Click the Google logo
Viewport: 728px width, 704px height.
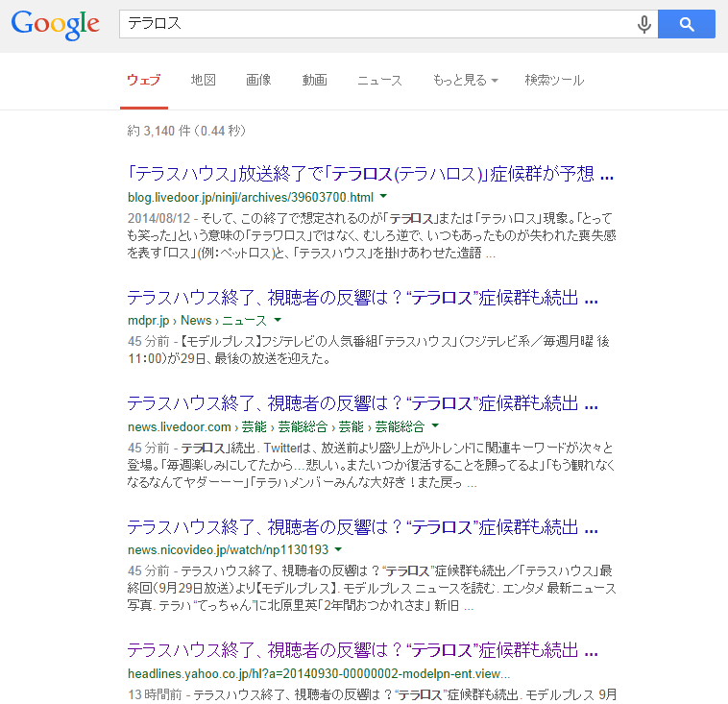[x=56, y=25]
